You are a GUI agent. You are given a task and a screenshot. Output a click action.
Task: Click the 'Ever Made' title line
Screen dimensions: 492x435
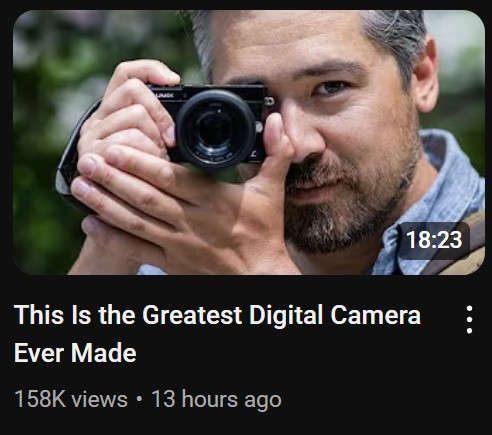(x=75, y=353)
